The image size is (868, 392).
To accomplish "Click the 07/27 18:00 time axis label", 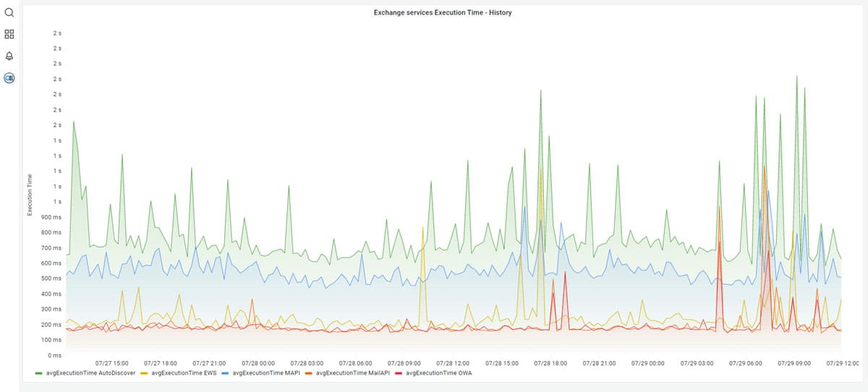I will pyautogui.click(x=161, y=363).
